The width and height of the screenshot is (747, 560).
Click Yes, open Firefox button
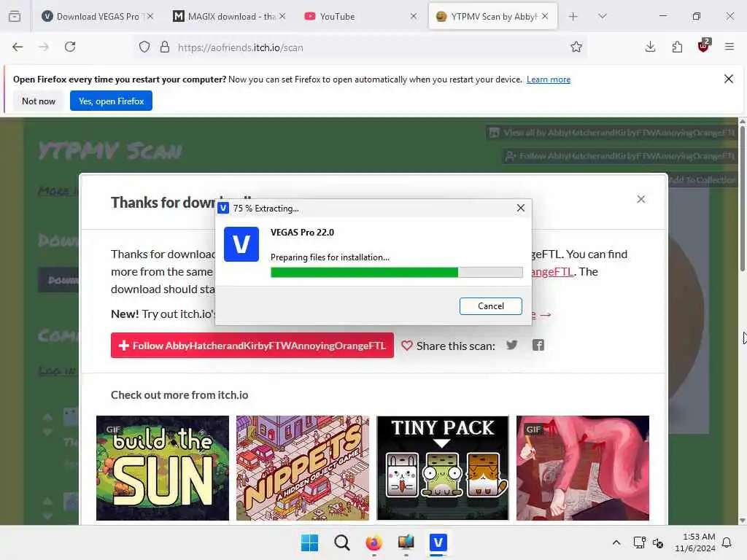(111, 101)
